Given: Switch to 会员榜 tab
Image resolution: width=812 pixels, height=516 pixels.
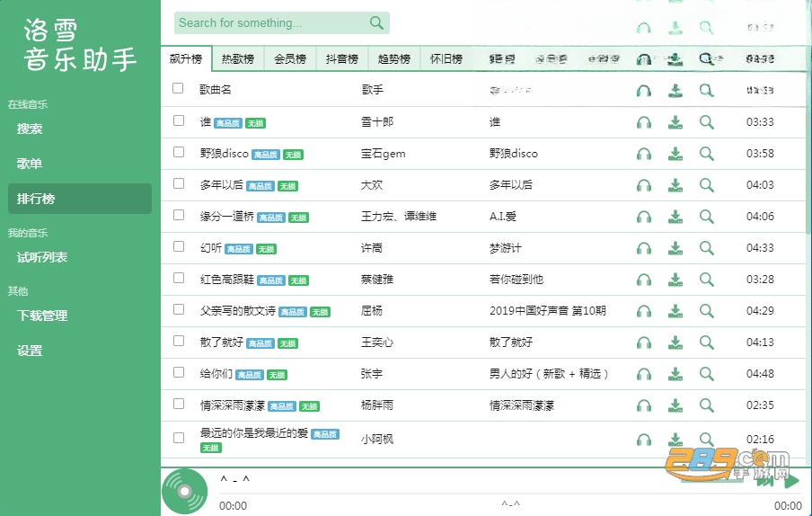Looking at the screenshot, I should pos(290,59).
